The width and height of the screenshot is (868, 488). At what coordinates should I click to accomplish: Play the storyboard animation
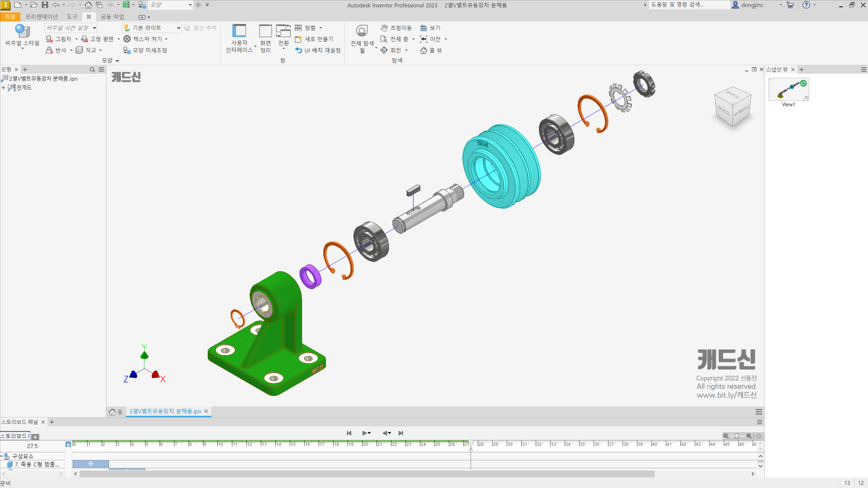(x=365, y=433)
